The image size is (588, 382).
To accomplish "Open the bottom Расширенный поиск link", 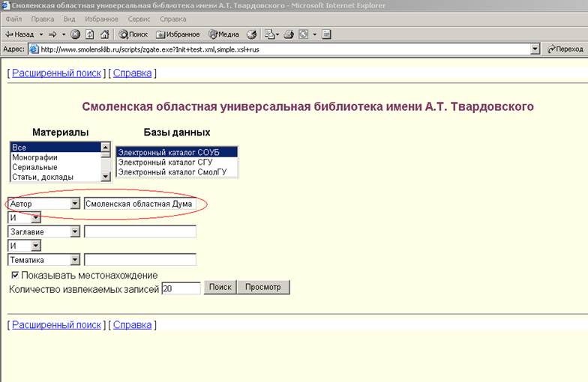I will [56, 325].
